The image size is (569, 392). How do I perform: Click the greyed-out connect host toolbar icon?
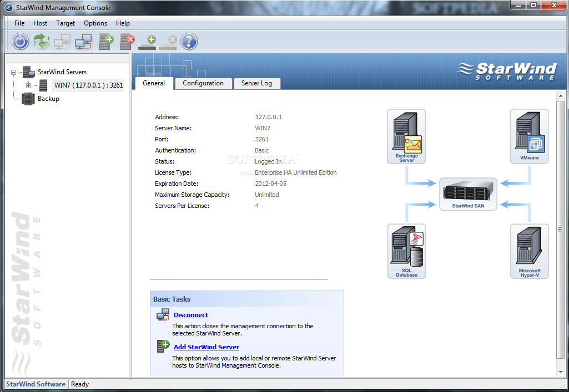point(62,41)
